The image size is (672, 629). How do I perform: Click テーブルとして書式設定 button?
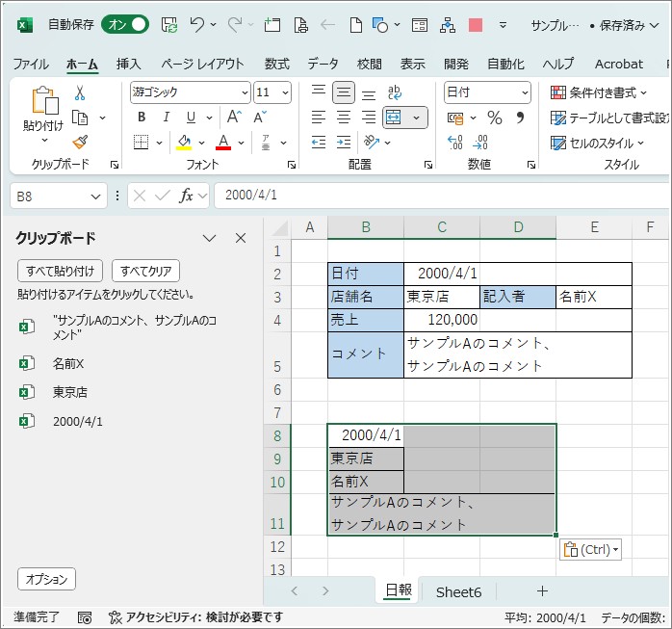[609, 118]
